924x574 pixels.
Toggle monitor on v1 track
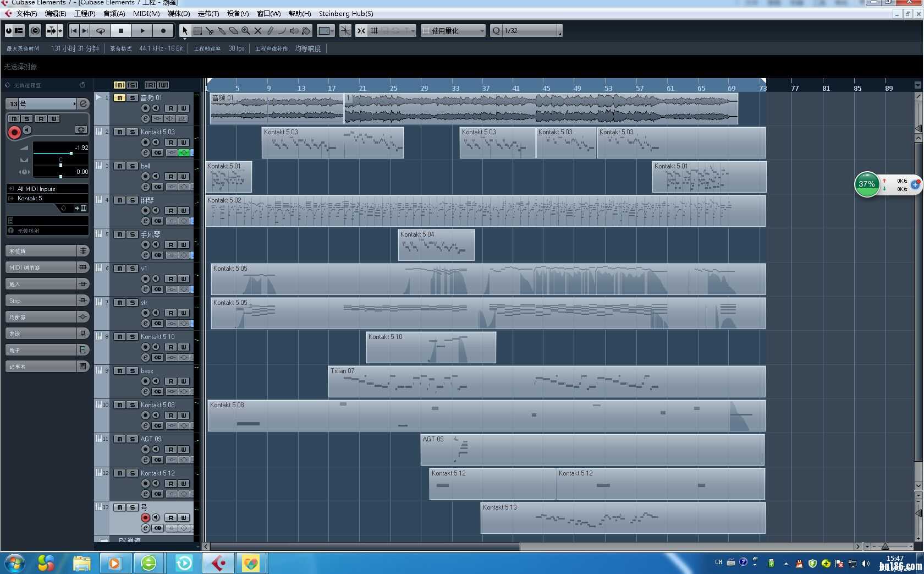click(156, 278)
